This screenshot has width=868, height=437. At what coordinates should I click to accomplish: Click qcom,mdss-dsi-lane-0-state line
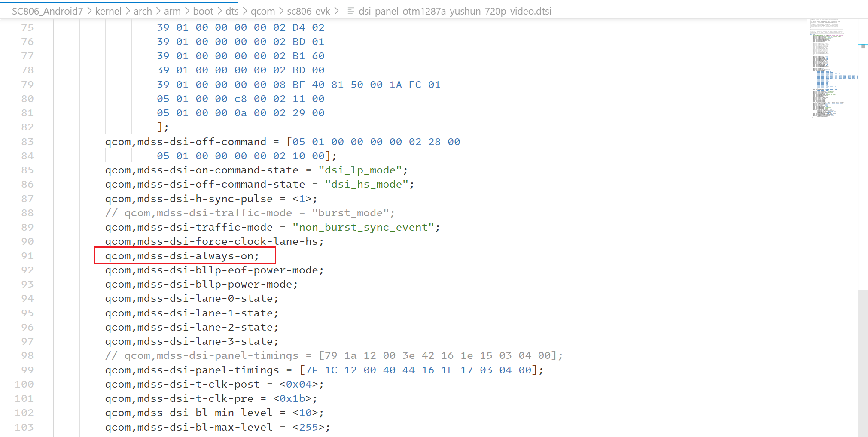tap(192, 298)
